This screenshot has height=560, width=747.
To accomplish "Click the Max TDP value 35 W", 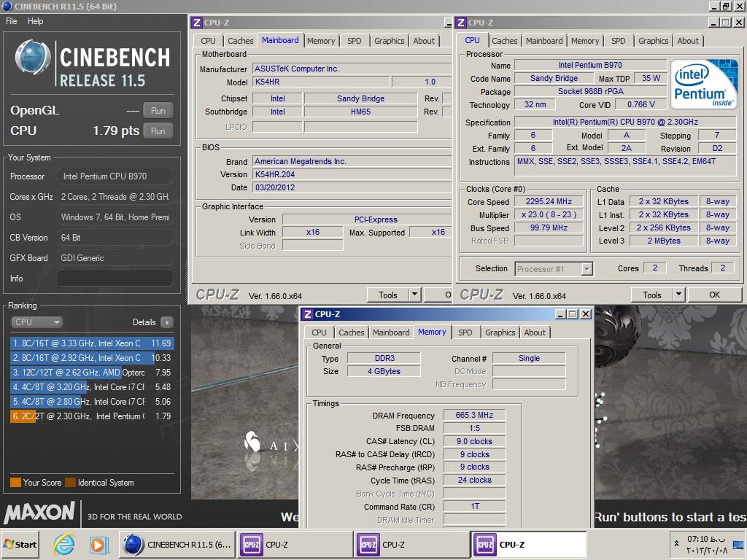I will [x=650, y=78].
